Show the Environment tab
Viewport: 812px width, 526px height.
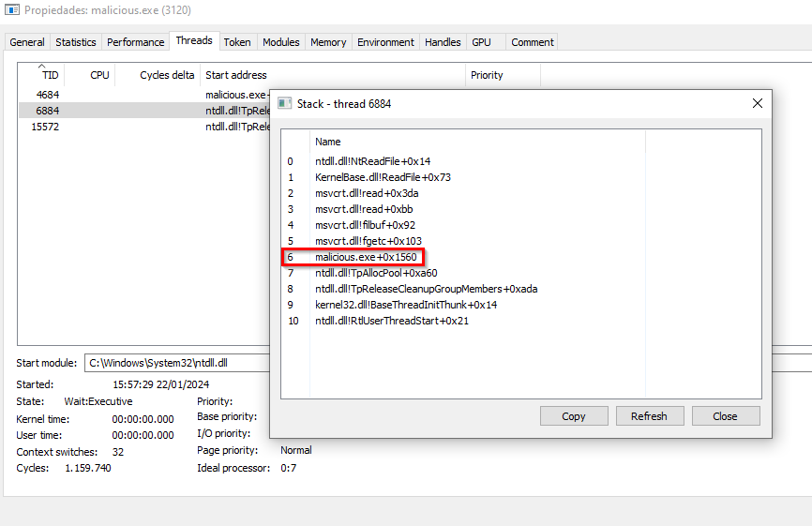[x=385, y=42]
